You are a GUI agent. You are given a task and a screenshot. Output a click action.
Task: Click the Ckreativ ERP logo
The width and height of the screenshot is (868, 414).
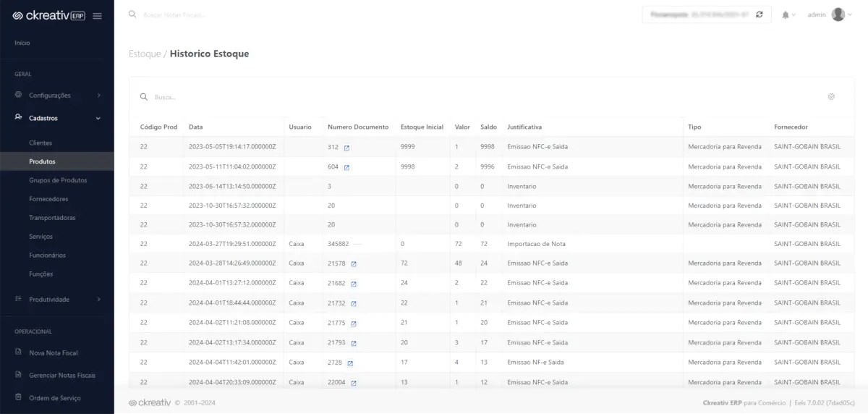pos(49,16)
